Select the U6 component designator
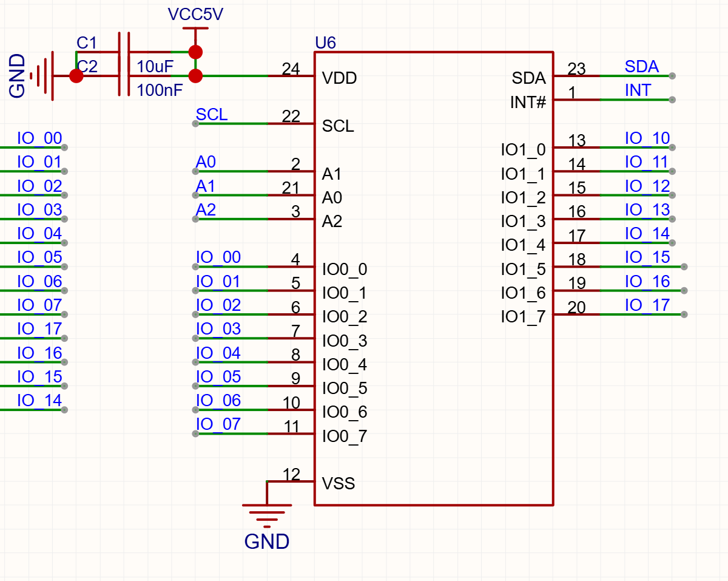728x581 pixels. point(325,43)
